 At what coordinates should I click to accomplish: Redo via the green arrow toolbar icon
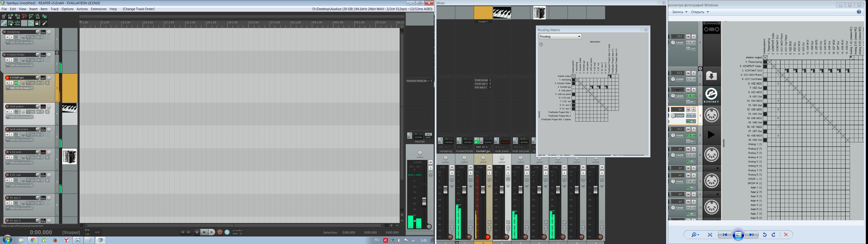tap(31, 16)
